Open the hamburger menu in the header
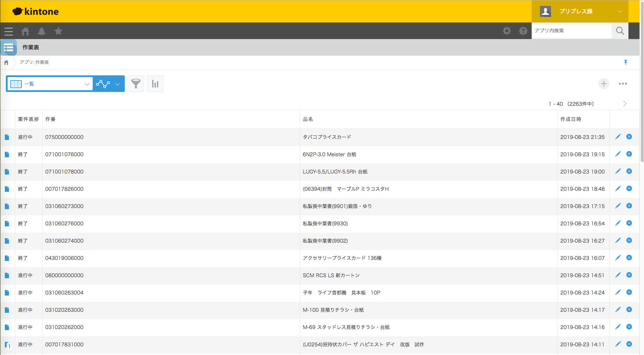 (x=9, y=31)
